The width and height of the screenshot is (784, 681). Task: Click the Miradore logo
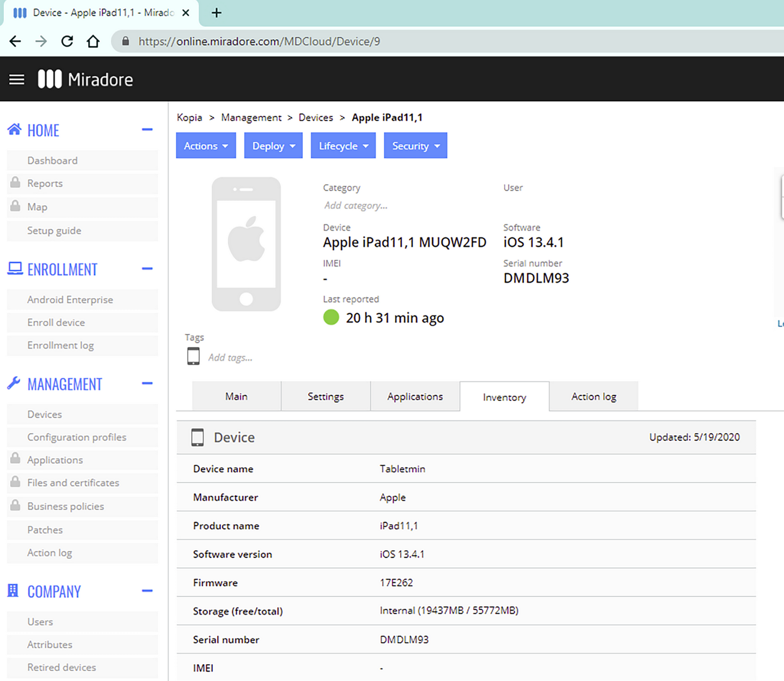tap(85, 80)
